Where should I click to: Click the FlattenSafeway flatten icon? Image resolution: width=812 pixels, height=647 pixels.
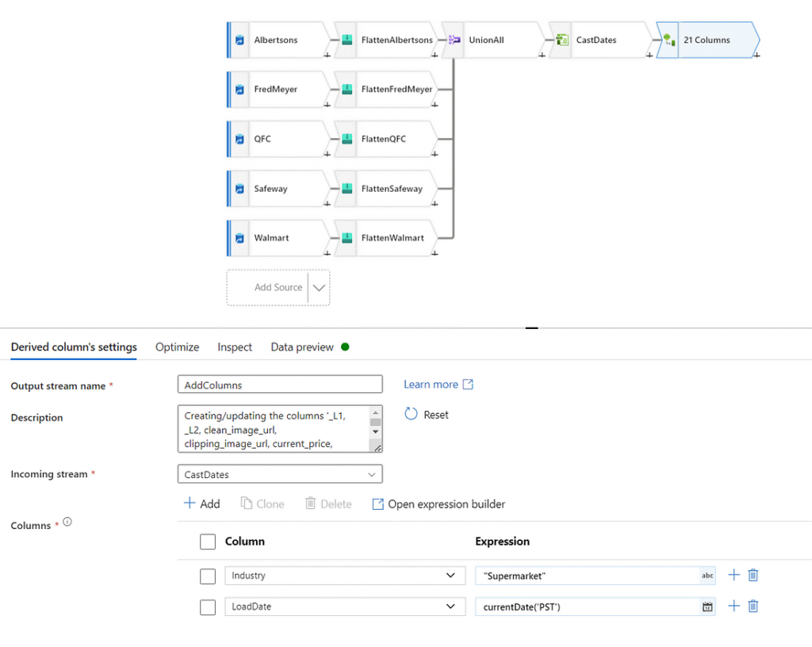click(347, 189)
